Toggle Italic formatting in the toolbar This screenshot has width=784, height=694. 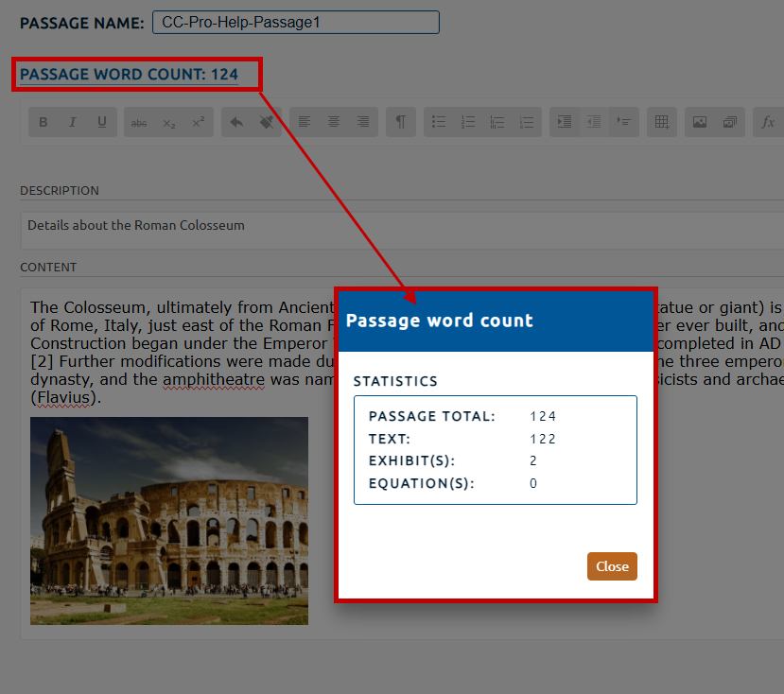coord(73,122)
